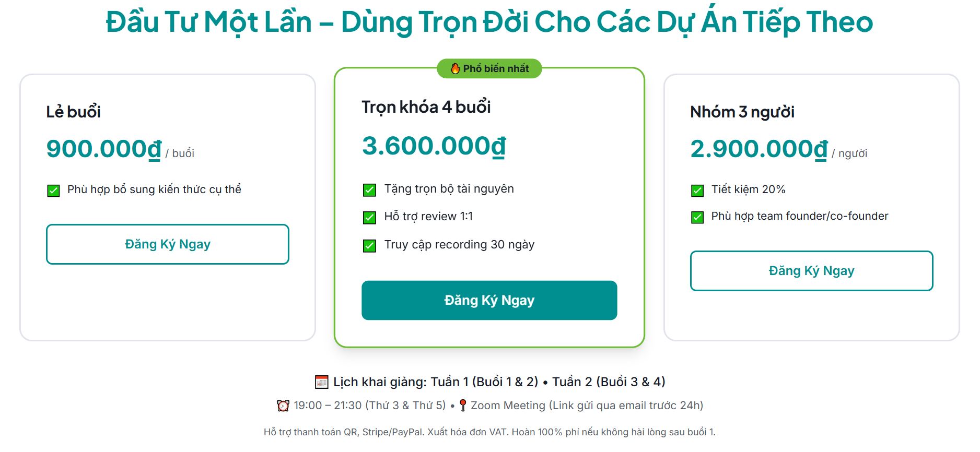Click checkmark icon beside Hỗ trợ review 1:1
The height and width of the screenshot is (452, 980).
[x=369, y=217]
